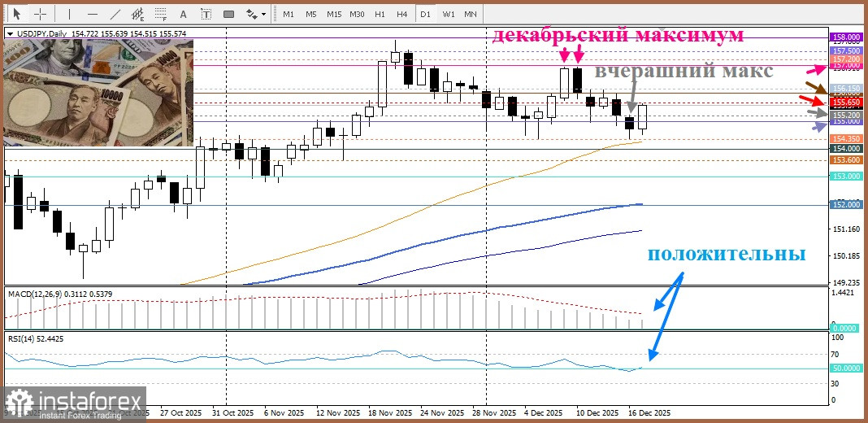Choose the text 'A' tool

pos(183,14)
